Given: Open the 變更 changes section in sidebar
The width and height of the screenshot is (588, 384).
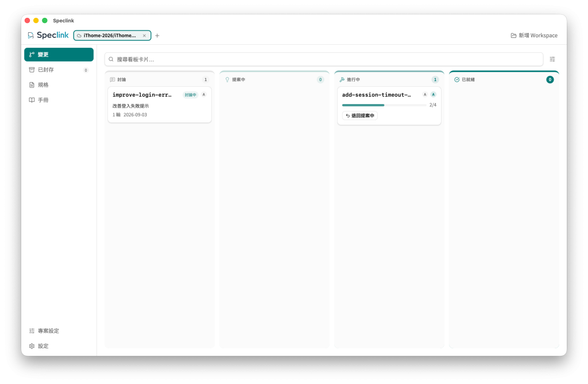Looking at the screenshot, I should pyautogui.click(x=59, y=55).
